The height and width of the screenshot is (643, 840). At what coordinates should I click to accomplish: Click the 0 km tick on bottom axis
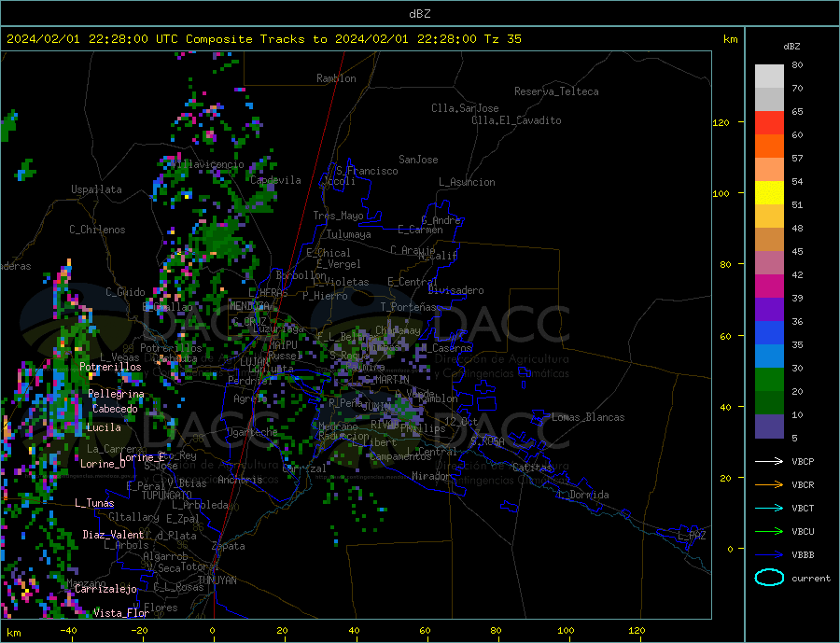coord(213,631)
